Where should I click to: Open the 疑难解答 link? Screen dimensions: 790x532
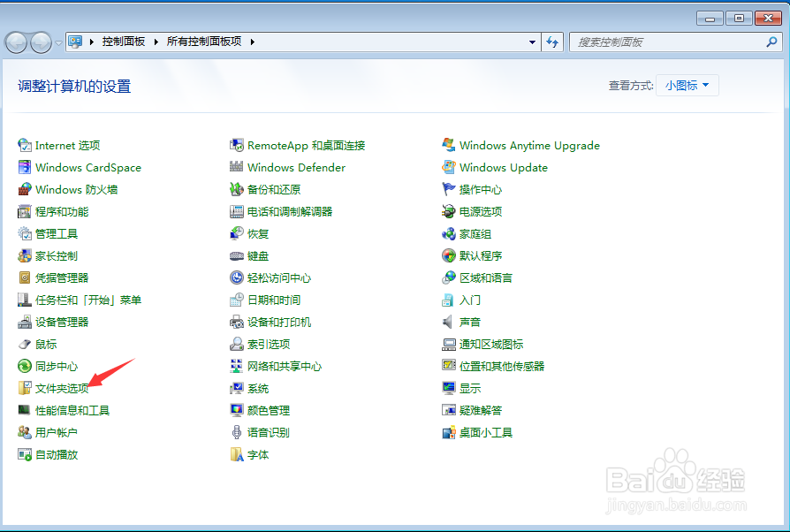[481, 411]
